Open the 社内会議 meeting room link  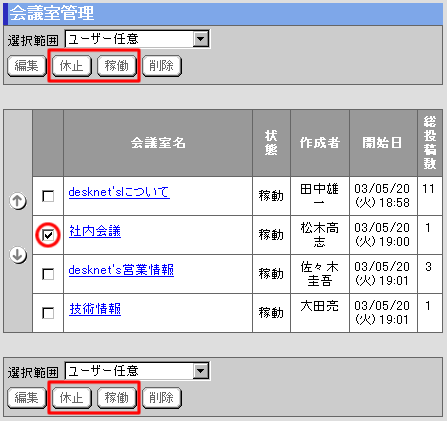coord(95,231)
